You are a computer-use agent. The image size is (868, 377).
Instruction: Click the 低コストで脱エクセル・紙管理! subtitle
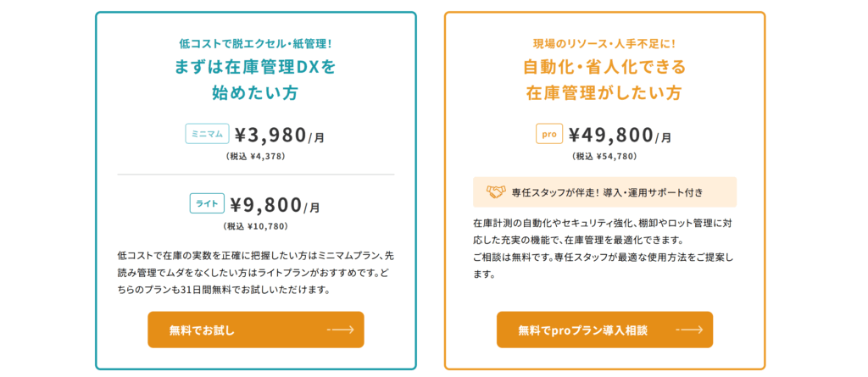pos(256,42)
